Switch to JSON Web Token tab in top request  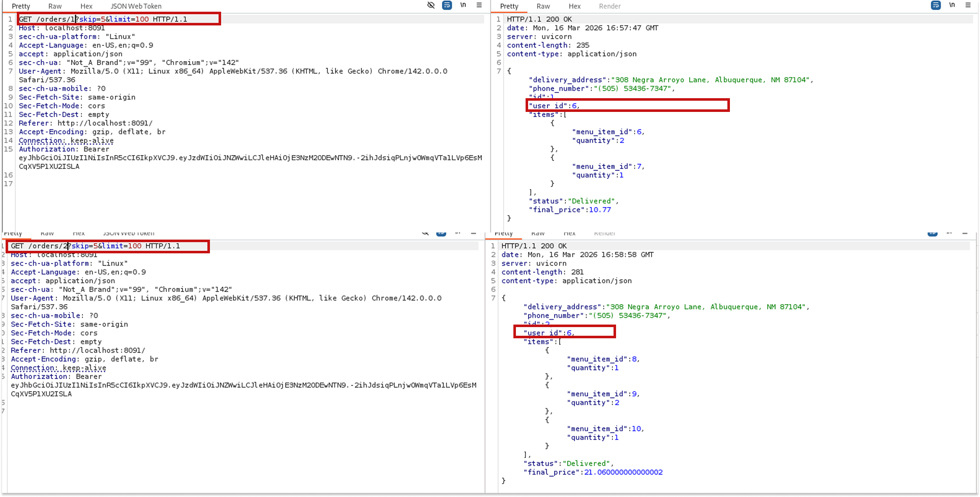136,6
